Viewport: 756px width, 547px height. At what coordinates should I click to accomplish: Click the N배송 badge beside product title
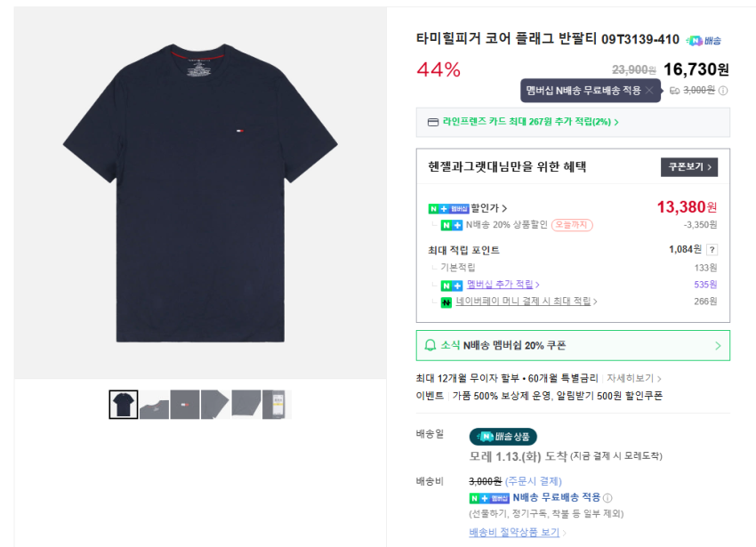(704, 40)
